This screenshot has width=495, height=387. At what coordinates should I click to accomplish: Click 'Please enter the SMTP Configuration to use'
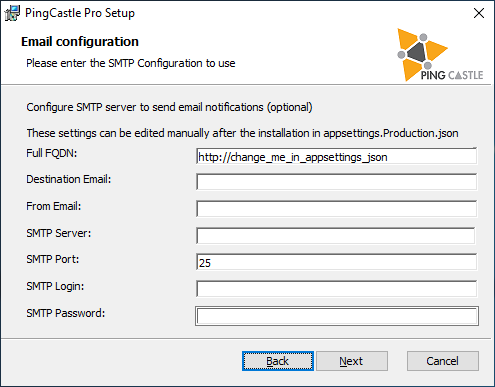[x=131, y=63]
